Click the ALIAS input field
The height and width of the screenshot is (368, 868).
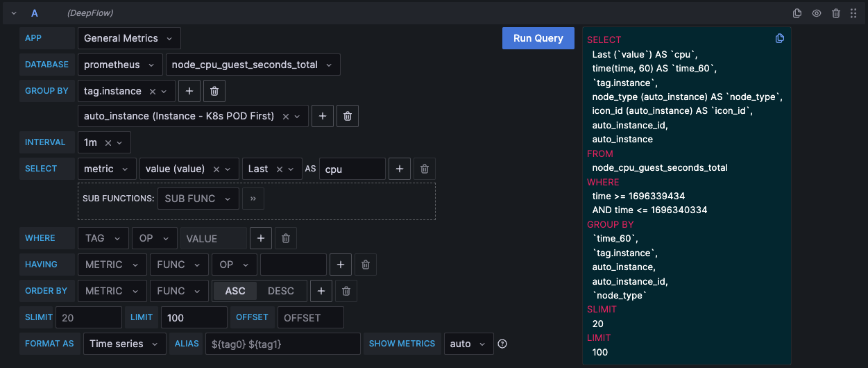283,344
